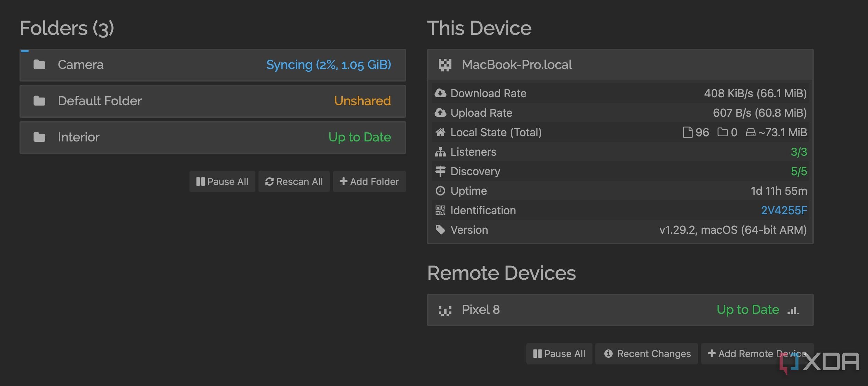
Task: Open Recent Changes
Action: [x=646, y=354]
